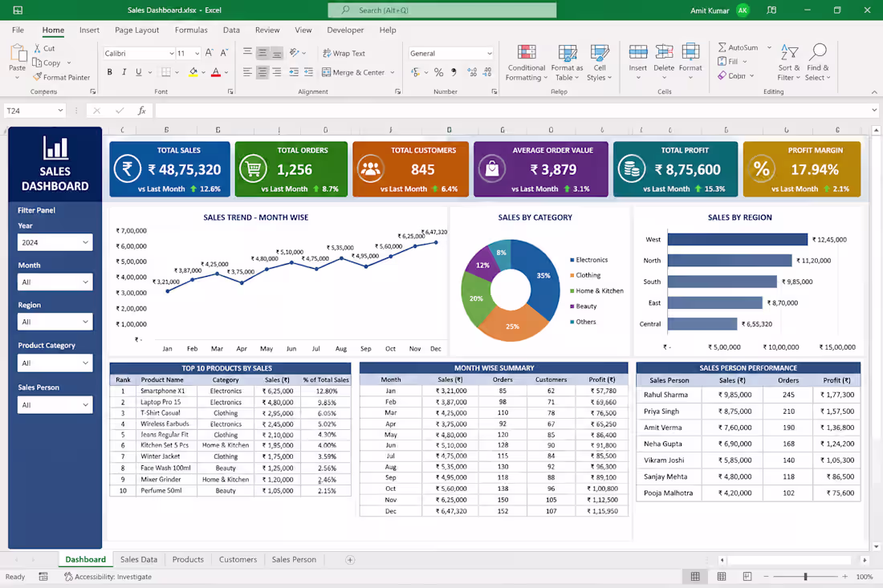The height and width of the screenshot is (588, 883).
Task: Open the Data ribbon tab
Action: pos(231,30)
